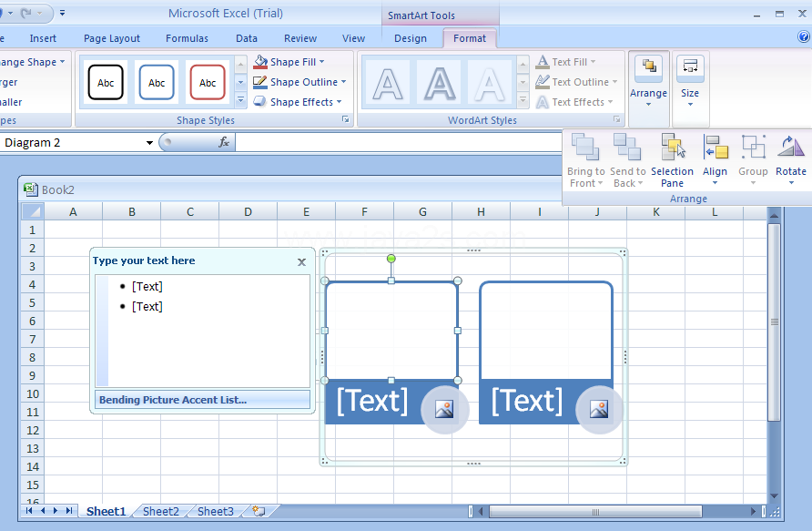Open the Text Fill options
Image resolution: width=812 pixels, height=531 pixels.
point(565,62)
